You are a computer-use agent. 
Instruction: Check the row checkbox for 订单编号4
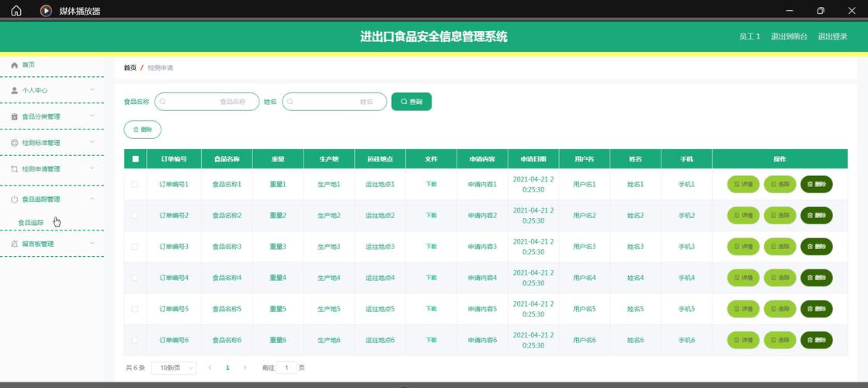[x=135, y=278]
